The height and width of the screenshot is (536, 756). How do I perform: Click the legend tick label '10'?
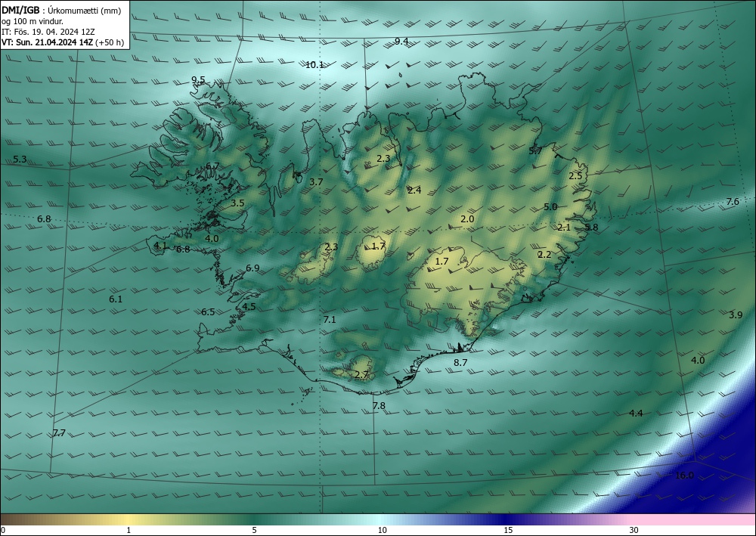click(x=382, y=530)
